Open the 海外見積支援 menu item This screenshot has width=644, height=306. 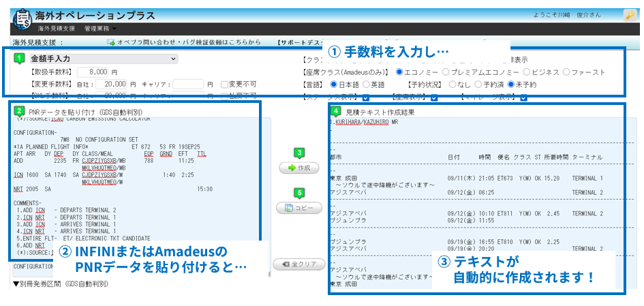[57, 29]
